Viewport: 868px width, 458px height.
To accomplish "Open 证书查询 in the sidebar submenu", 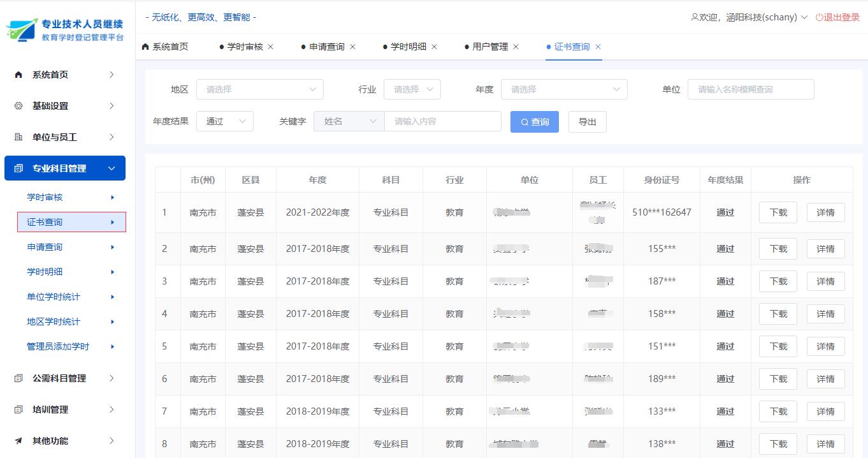I will pyautogui.click(x=71, y=222).
